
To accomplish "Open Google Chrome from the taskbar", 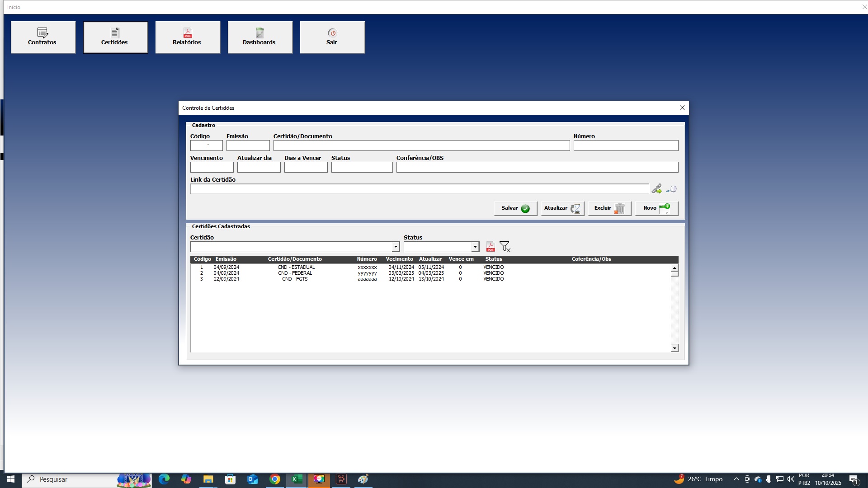I will [x=275, y=479].
